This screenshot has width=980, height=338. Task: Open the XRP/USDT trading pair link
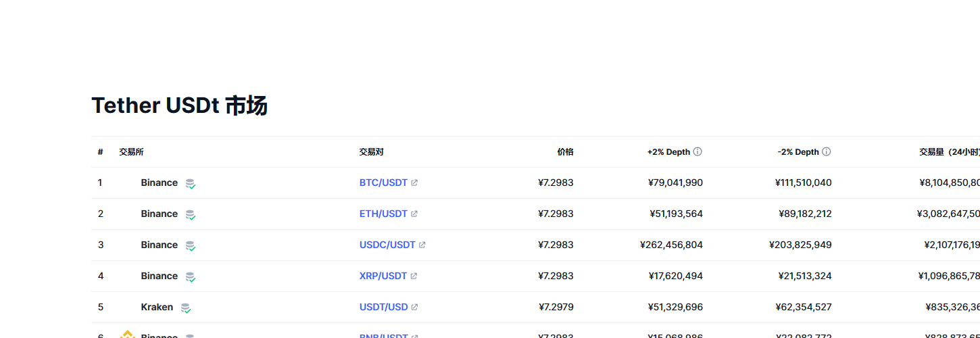pyautogui.click(x=383, y=276)
